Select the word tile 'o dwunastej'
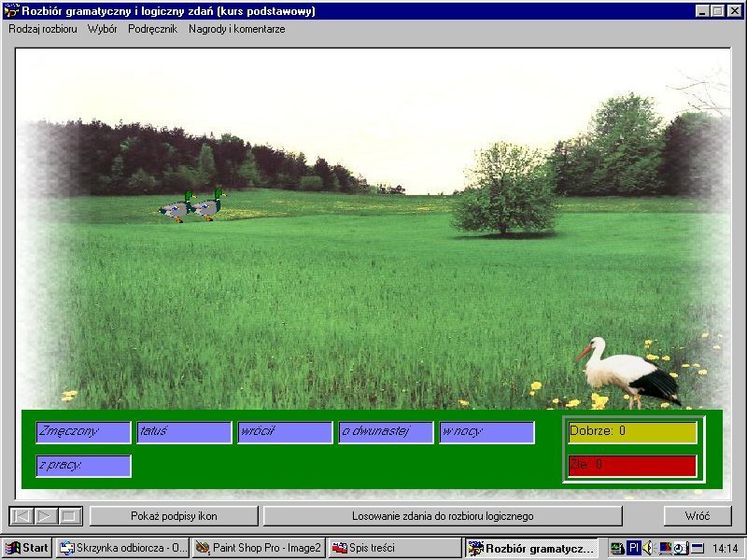 (386, 432)
